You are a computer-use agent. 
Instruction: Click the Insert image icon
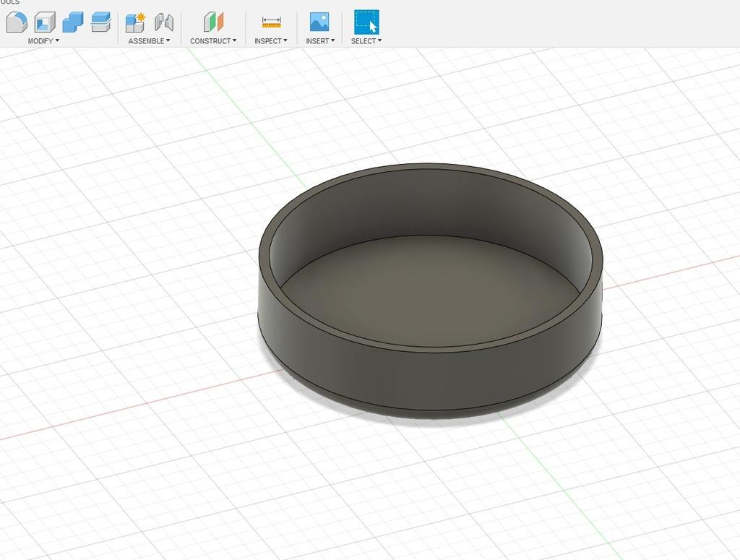[x=319, y=22]
